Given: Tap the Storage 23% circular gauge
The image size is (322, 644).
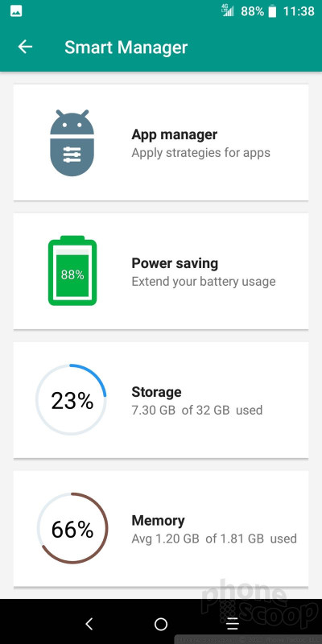Looking at the screenshot, I should [x=72, y=399].
